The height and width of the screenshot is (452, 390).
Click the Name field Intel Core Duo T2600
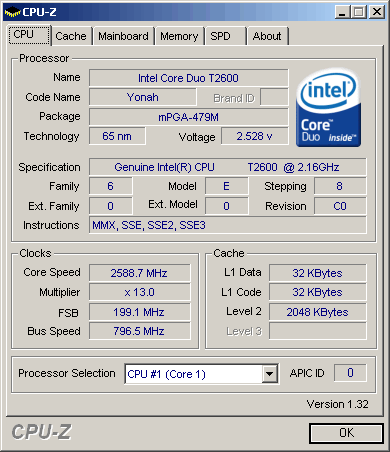coord(188,78)
